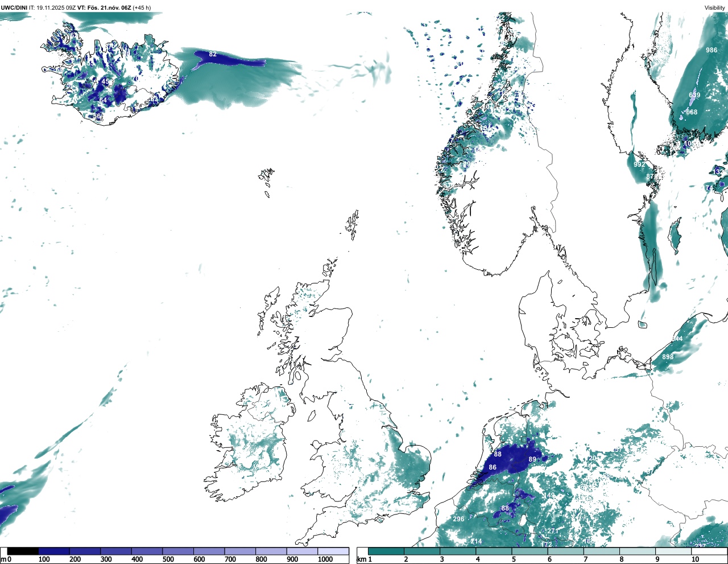Pick the 500–600 m purple legend swatch
This screenshot has width=728, height=564.
coord(178,551)
